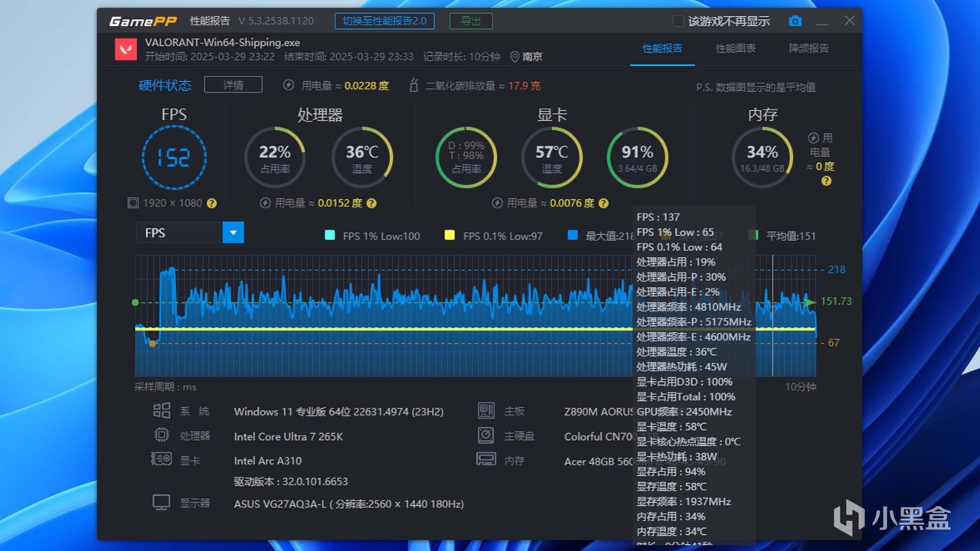Click tooltip line GPU频率 : 2450MHz
The width and height of the screenshot is (980, 551).
(x=684, y=412)
